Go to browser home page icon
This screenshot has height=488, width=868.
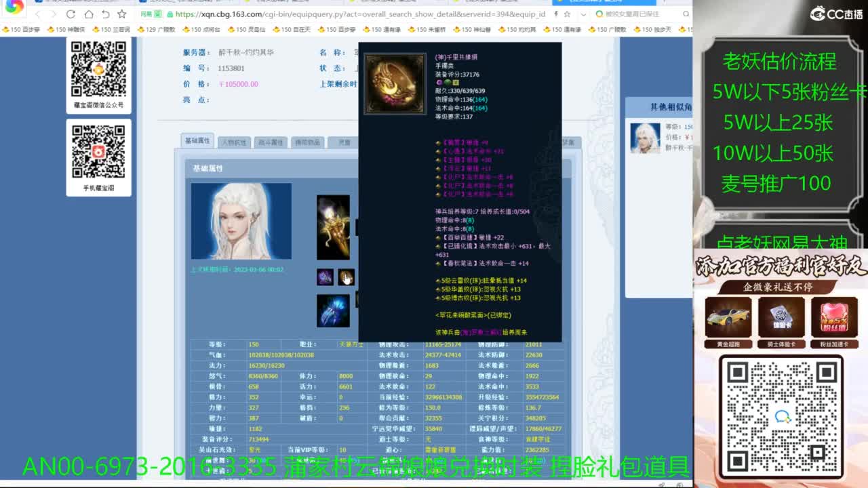point(88,14)
